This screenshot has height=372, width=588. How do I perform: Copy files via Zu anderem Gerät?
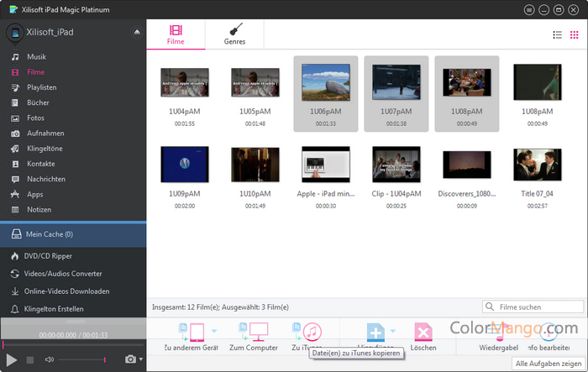point(192,337)
